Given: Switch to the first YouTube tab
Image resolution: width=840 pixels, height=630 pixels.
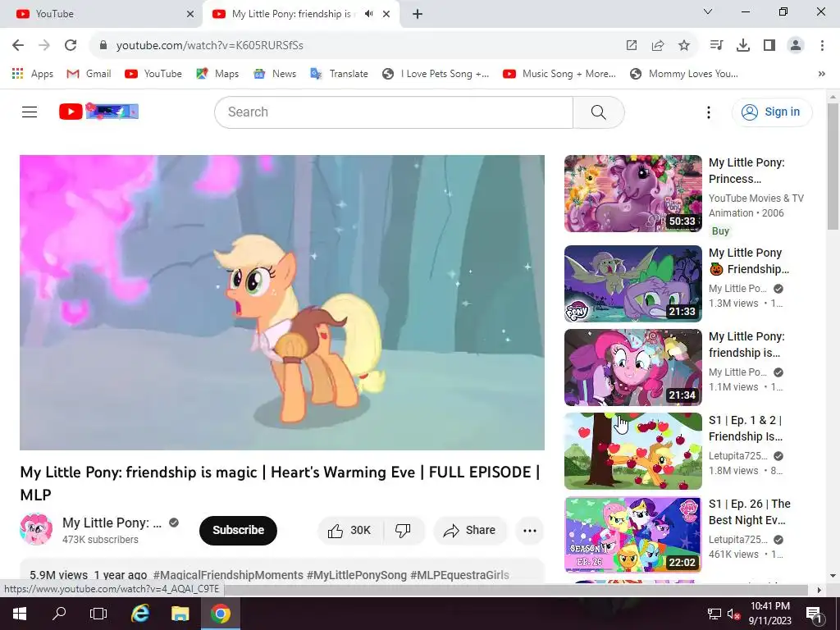Looking at the screenshot, I should pos(102,14).
